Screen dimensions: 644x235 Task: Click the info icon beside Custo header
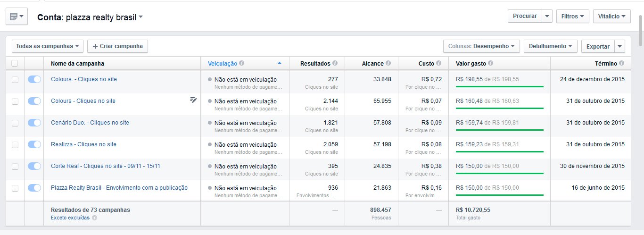click(439, 63)
